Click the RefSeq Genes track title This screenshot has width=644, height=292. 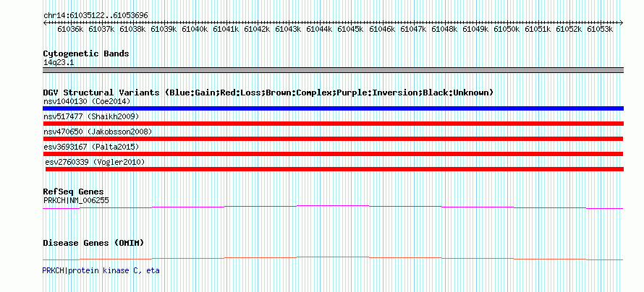[74, 192]
